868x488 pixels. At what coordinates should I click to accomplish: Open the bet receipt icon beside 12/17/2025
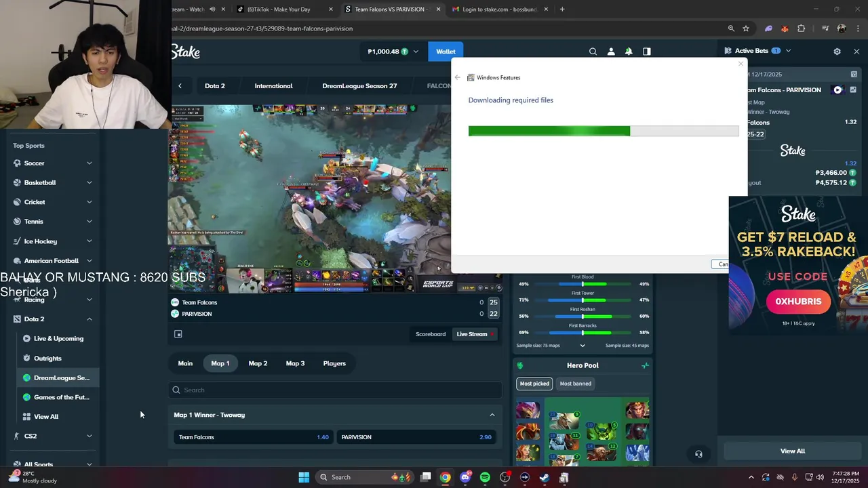[854, 74]
